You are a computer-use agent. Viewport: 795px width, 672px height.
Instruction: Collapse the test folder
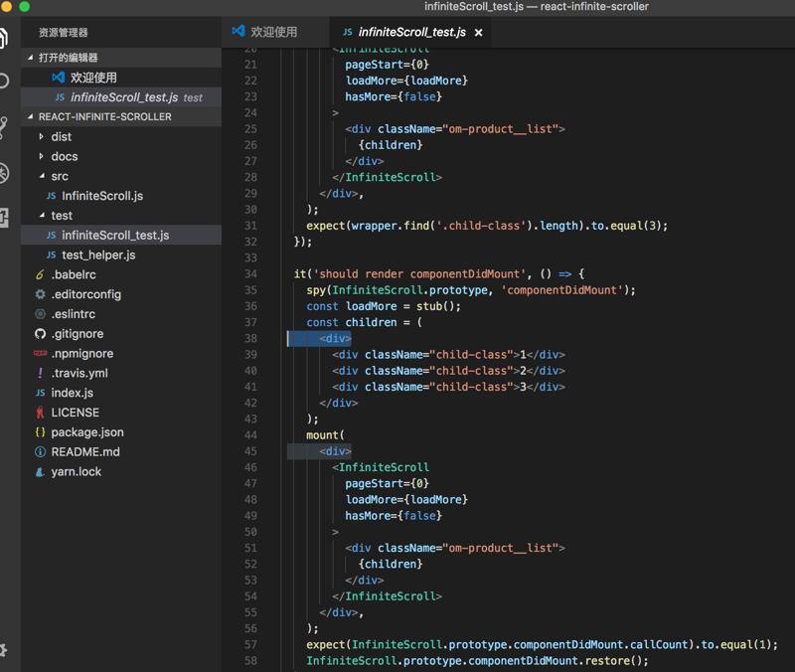click(62, 215)
